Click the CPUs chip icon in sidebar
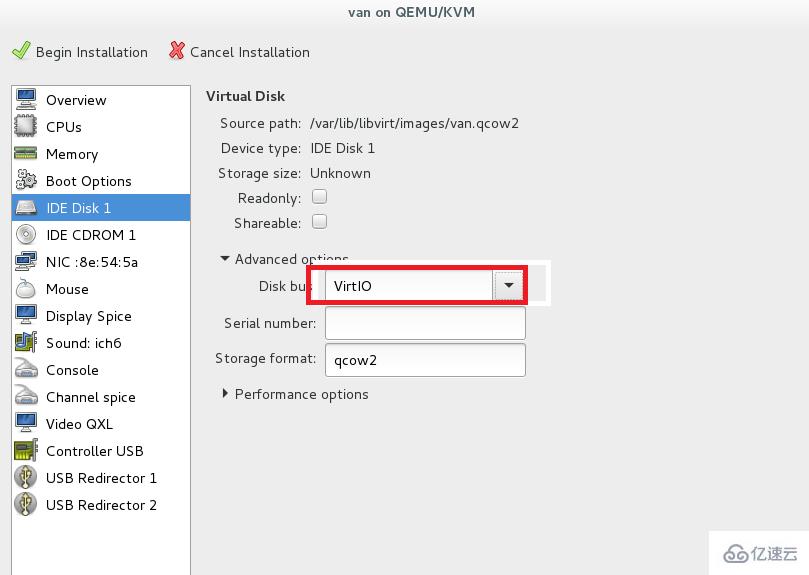The height and width of the screenshot is (575, 809). 26,127
